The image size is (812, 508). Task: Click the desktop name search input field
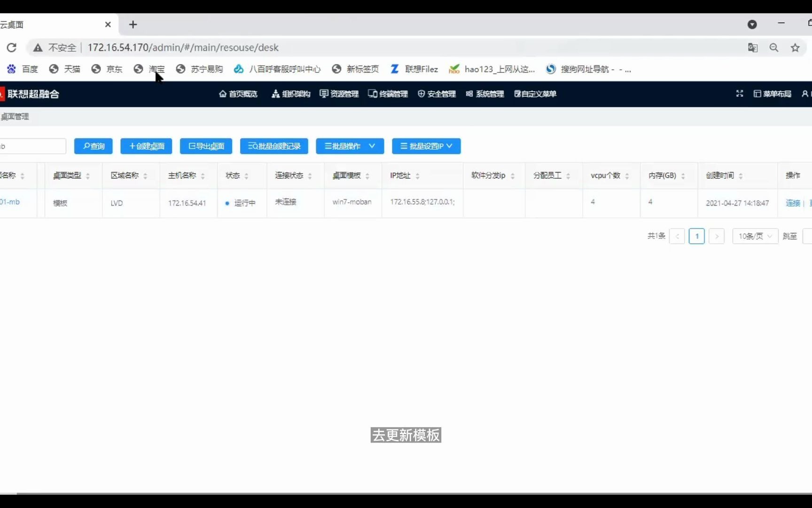[32, 146]
